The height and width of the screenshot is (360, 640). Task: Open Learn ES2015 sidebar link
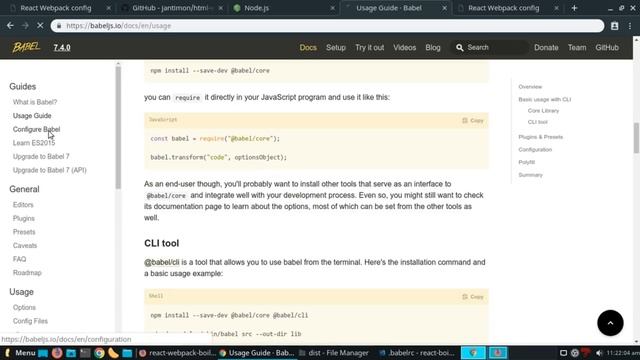pyautogui.click(x=33, y=143)
